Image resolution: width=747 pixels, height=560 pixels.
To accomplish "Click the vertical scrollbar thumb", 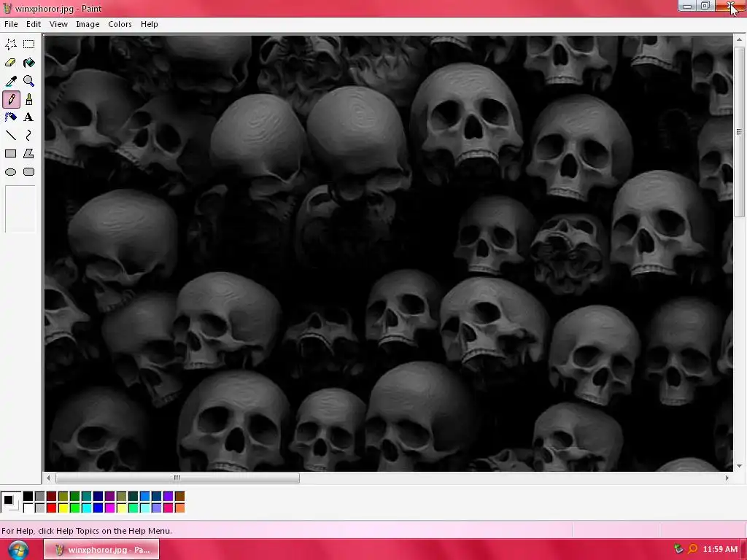I will [x=740, y=132].
